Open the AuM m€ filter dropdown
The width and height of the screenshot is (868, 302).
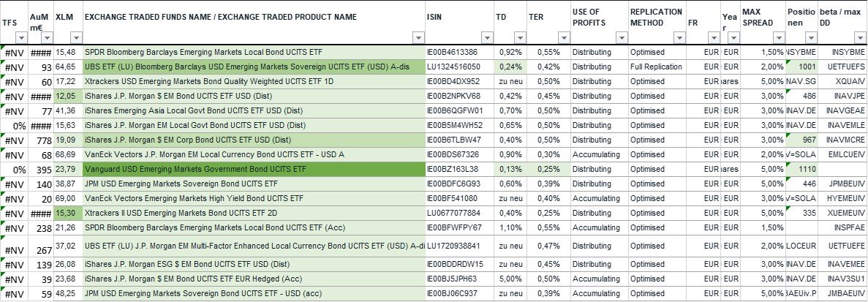pyautogui.click(x=46, y=38)
